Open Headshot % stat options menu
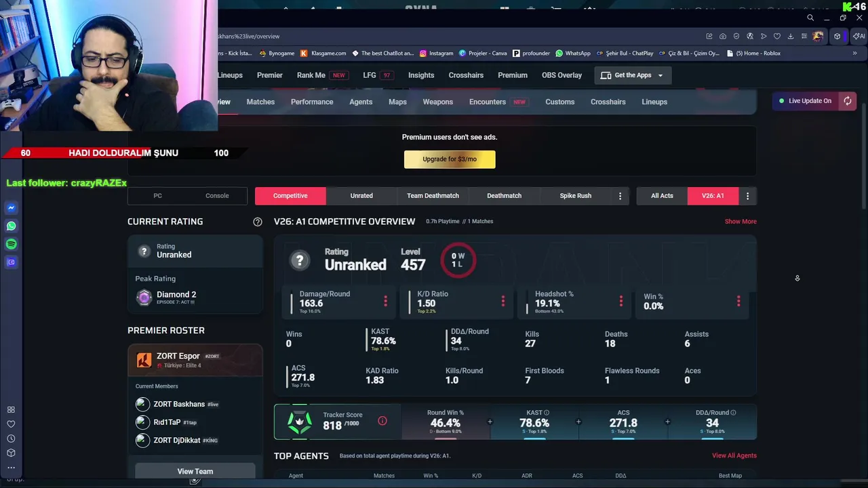Screen dimensions: 868x488 click(620, 301)
